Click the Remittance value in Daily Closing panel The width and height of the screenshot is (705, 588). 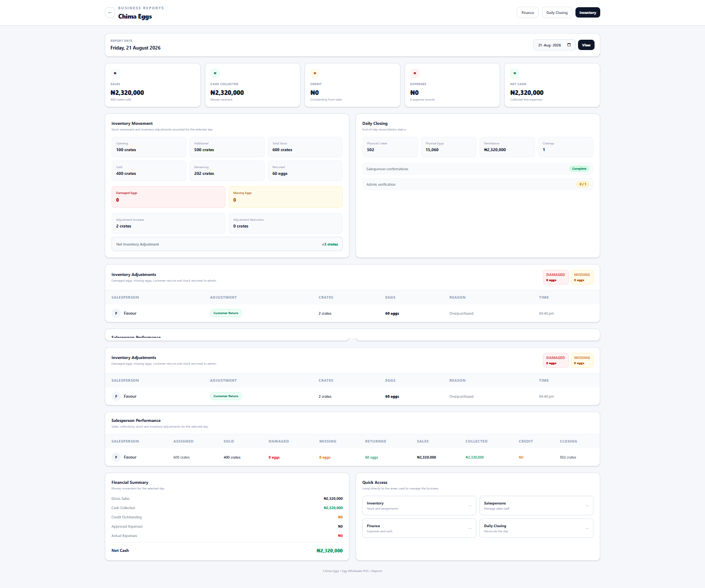[495, 150]
